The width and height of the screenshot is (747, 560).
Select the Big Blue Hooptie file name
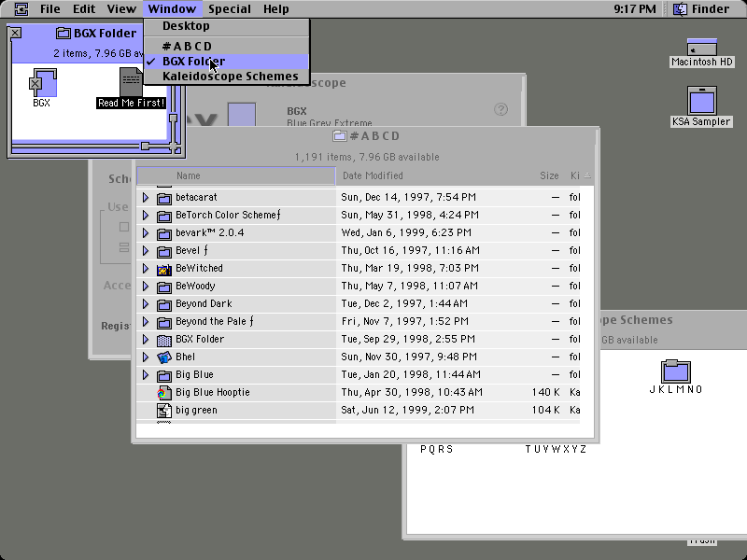pos(213,392)
